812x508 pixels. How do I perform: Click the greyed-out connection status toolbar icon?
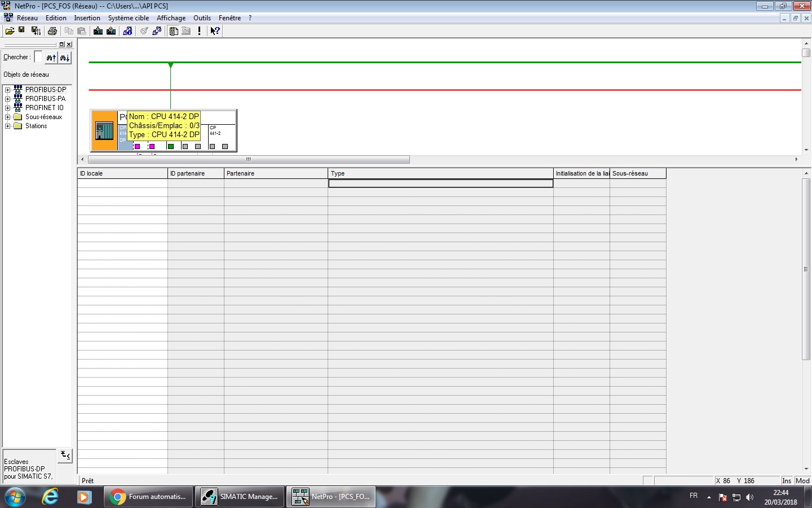pos(144,31)
